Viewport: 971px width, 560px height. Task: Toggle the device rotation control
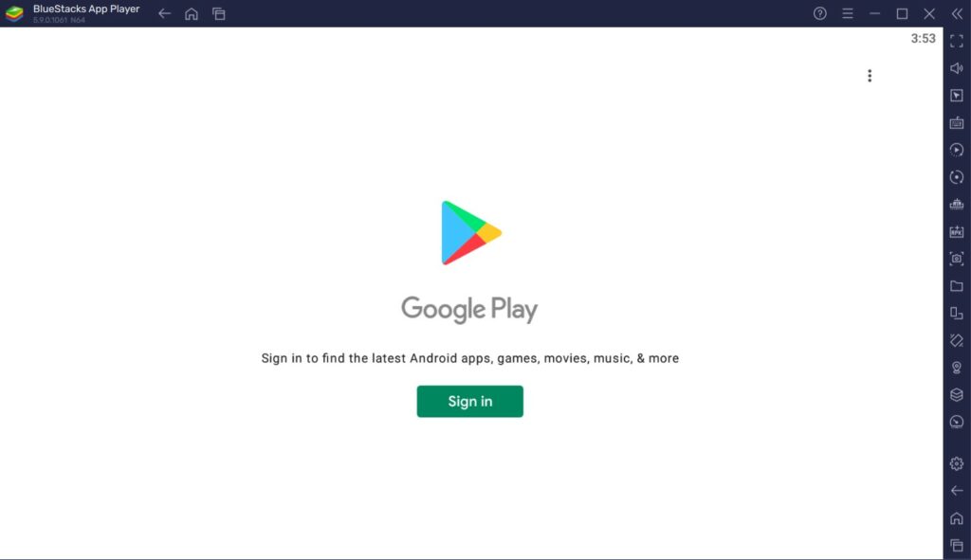coord(956,176)
